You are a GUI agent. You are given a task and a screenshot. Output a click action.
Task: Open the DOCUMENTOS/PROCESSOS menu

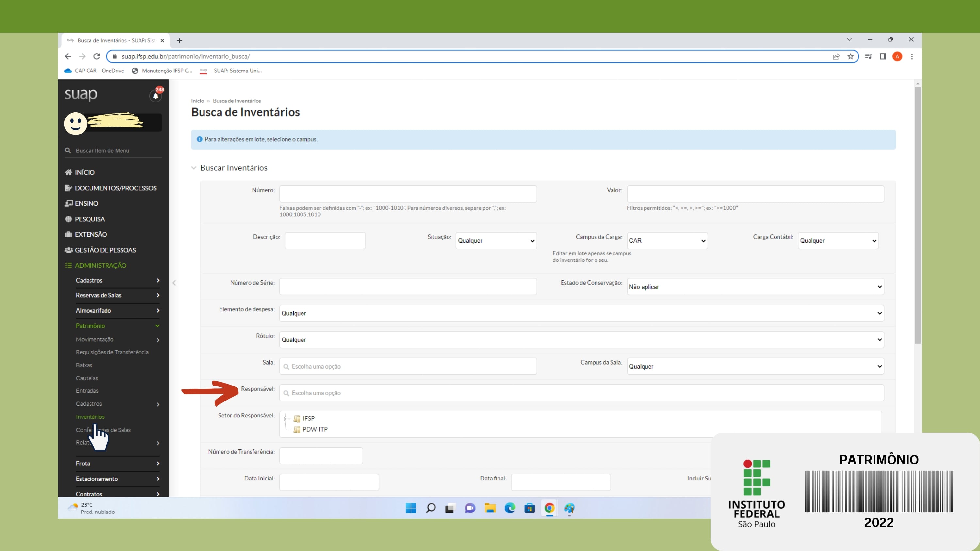(x=111, y=188)
